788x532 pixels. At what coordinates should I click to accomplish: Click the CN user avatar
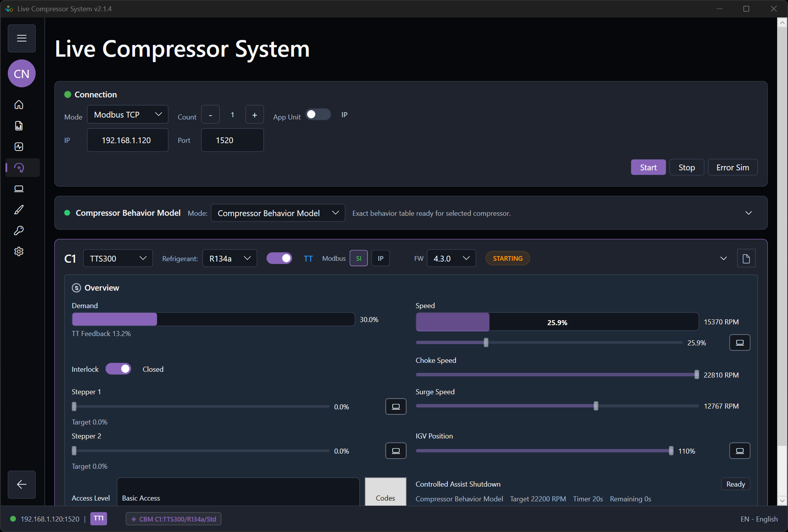pyautogui.click(x=22, y=74)
